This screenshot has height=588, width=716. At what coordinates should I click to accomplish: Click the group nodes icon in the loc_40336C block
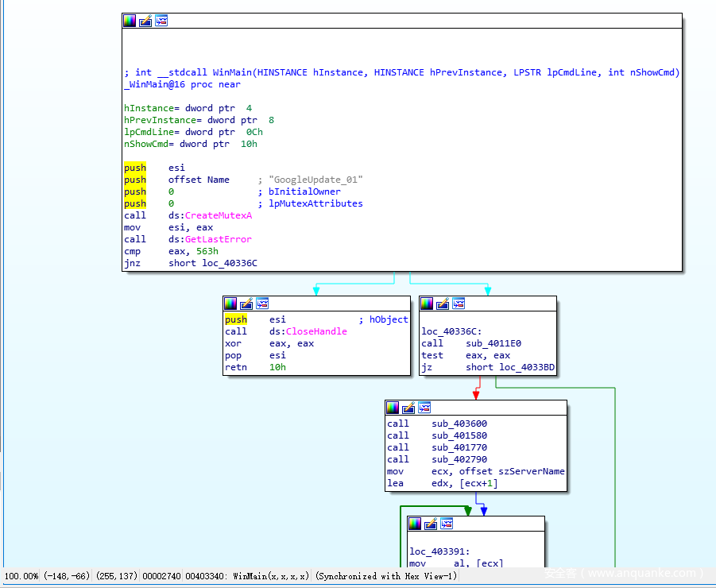(x=459, y=304)
